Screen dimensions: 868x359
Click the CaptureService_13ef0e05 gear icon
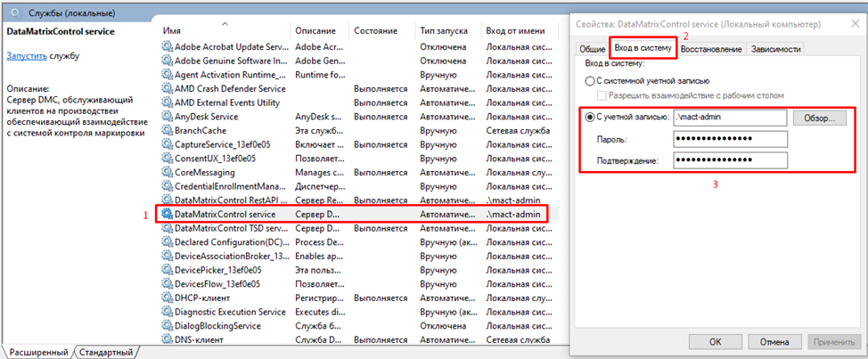tap(168, 144)
